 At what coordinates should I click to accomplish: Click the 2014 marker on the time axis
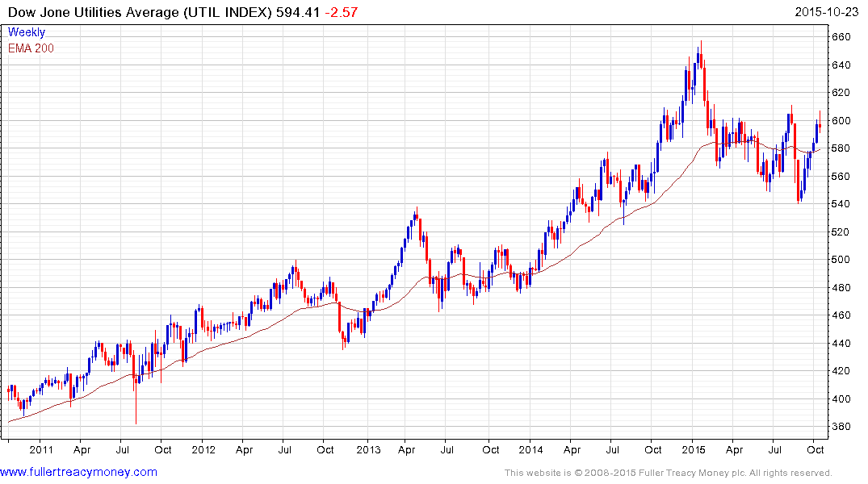pyautogui.click(x=530, y=449)
